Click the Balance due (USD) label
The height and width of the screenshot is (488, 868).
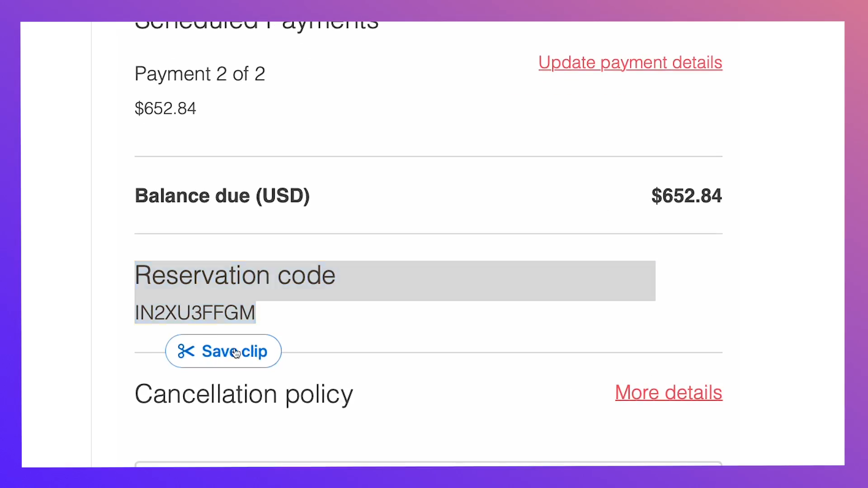click(222, 196)
